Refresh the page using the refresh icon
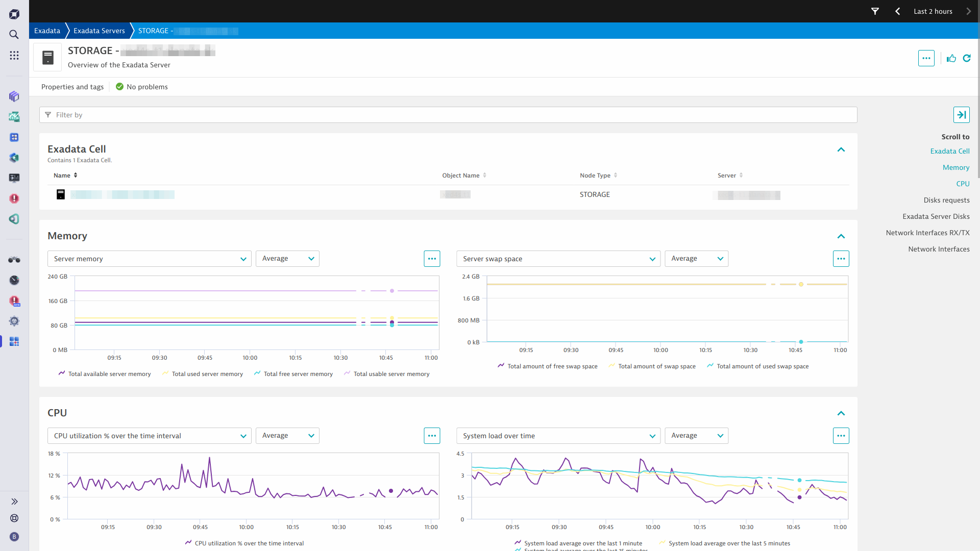980x551 pixels. pos(967,58)
